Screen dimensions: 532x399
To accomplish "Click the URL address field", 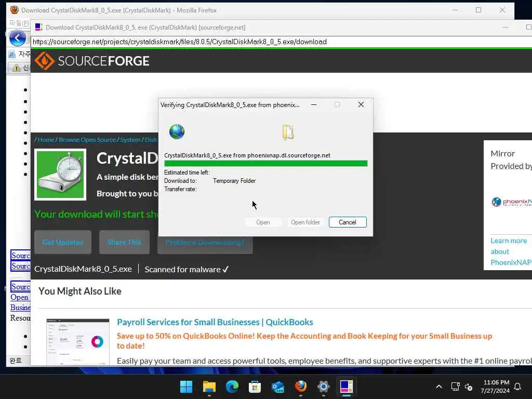I will coord(282,42).
